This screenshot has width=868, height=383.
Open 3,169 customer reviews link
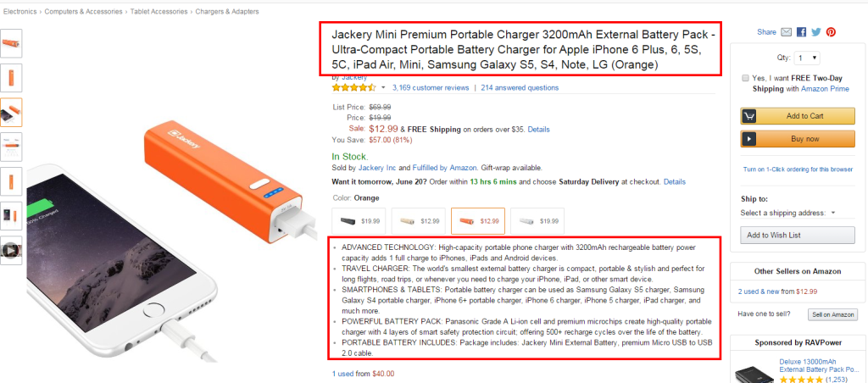tap(431, 87)
